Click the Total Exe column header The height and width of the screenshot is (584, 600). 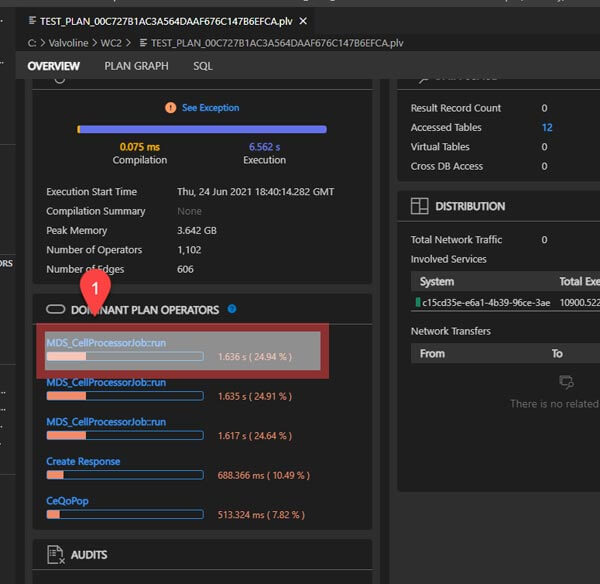point(579,282)
